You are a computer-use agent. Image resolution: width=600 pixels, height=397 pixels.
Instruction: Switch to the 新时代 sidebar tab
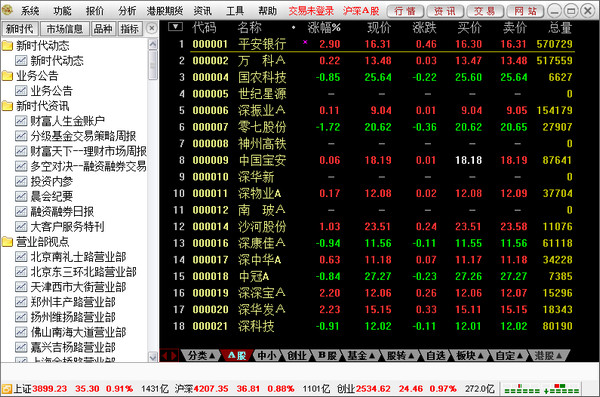tap(20, 29)
